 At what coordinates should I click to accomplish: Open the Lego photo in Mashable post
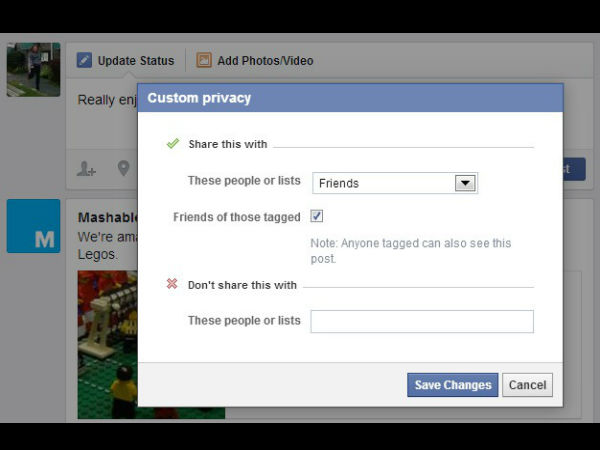point(108,344)
